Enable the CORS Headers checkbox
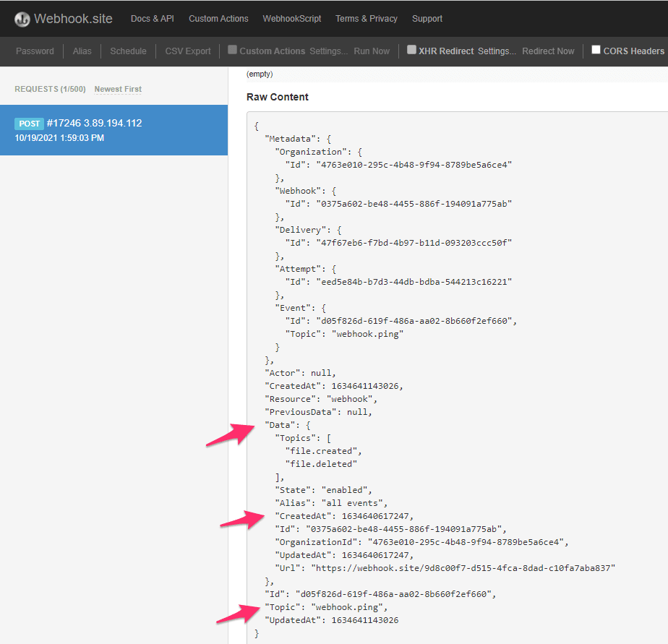 coord(596,50)
